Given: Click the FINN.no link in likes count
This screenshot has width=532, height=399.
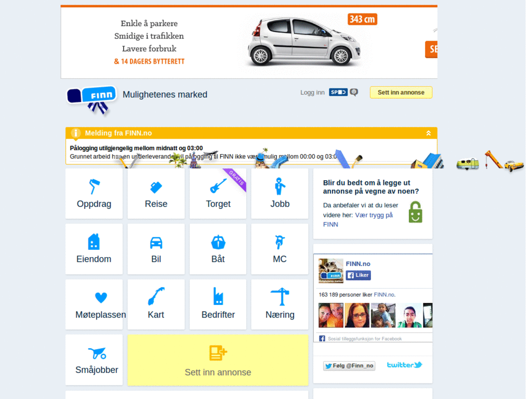Looking at the screenshot, I should [x=384, y=295].
